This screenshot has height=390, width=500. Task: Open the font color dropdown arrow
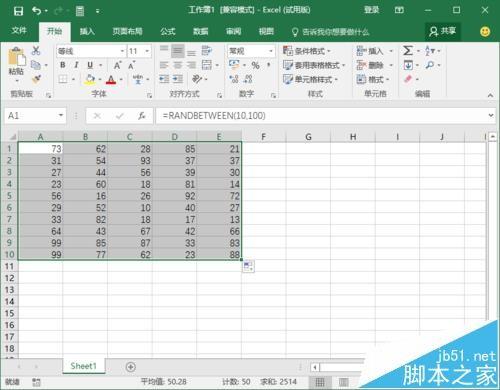click(x=121, y=79)
